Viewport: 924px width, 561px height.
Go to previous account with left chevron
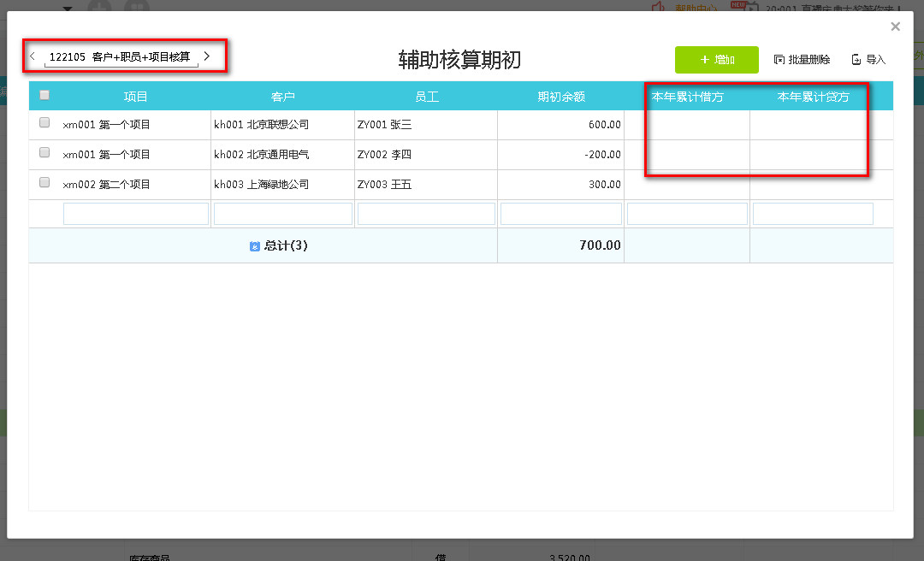point(33,56)
